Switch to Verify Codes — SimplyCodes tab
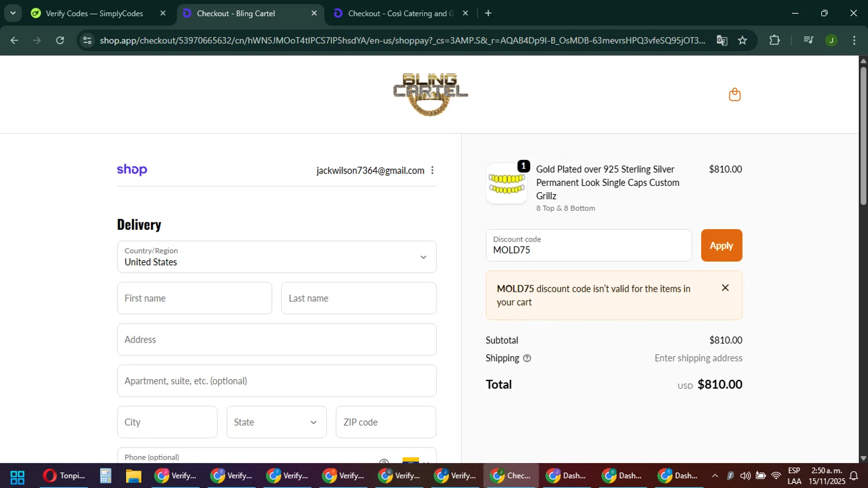The width and height of the screenshot is (868, 488). point(94,13)
